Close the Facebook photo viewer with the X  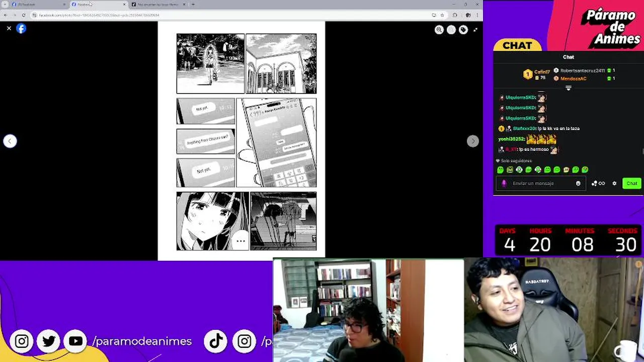click(9, 29)
